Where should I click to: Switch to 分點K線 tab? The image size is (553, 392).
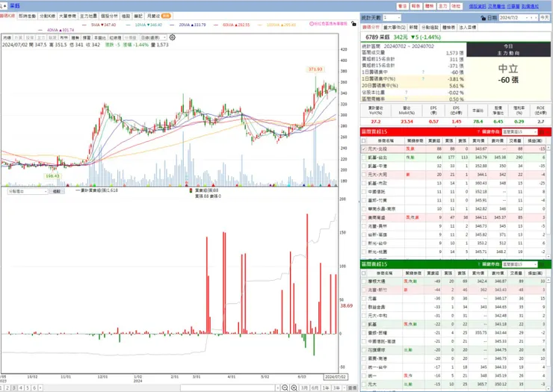click(47, 16)
